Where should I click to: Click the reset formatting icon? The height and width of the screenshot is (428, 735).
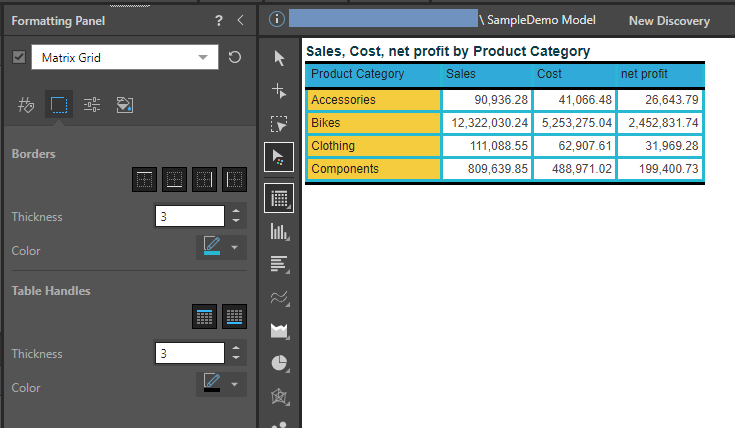[235, 58]
